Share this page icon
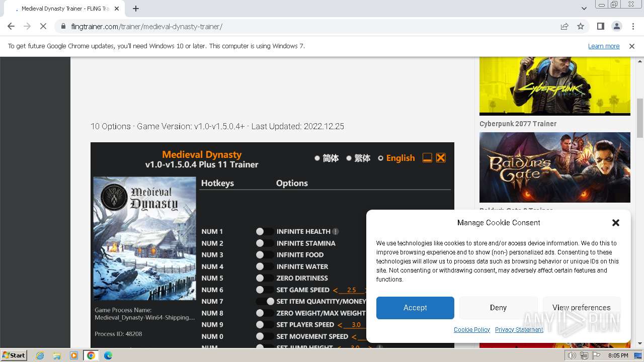This screenshot has height=362, width=644. [x=565, y=26]
